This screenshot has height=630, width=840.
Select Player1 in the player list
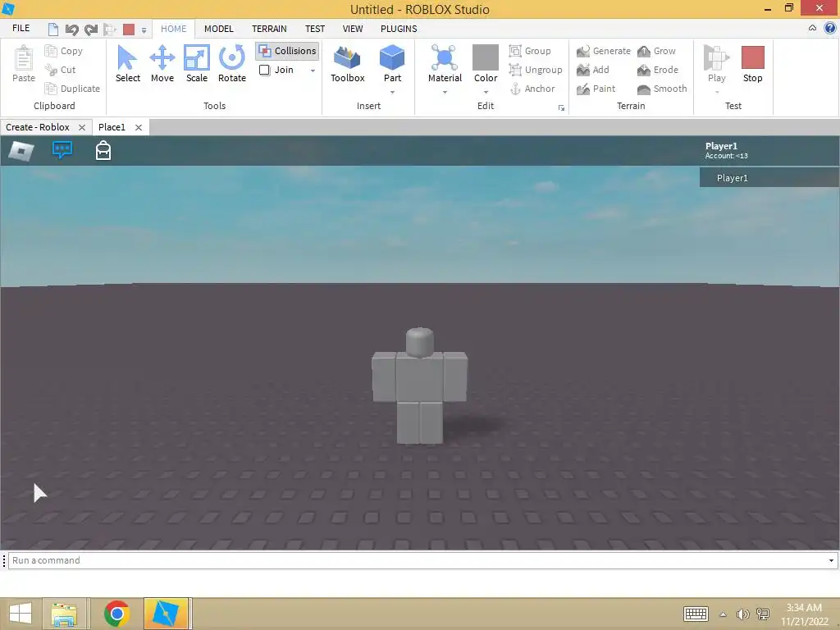point(769,178)
